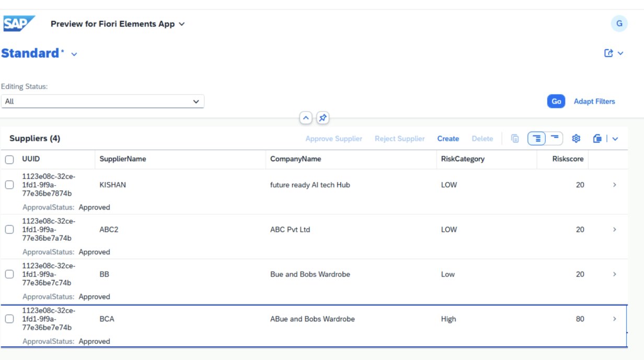Click the CompanyName column header
Screen dimensions: 644x360
[x=295, y=159]
